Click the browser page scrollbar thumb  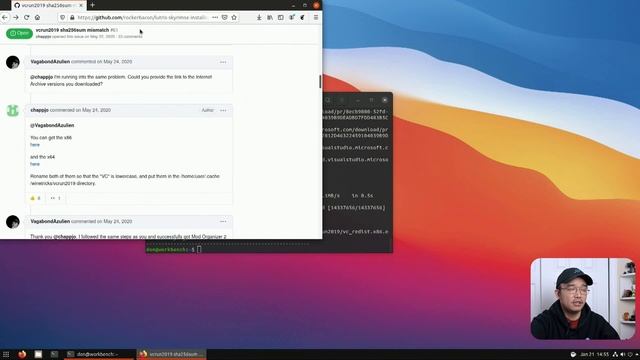coord(320,81)
